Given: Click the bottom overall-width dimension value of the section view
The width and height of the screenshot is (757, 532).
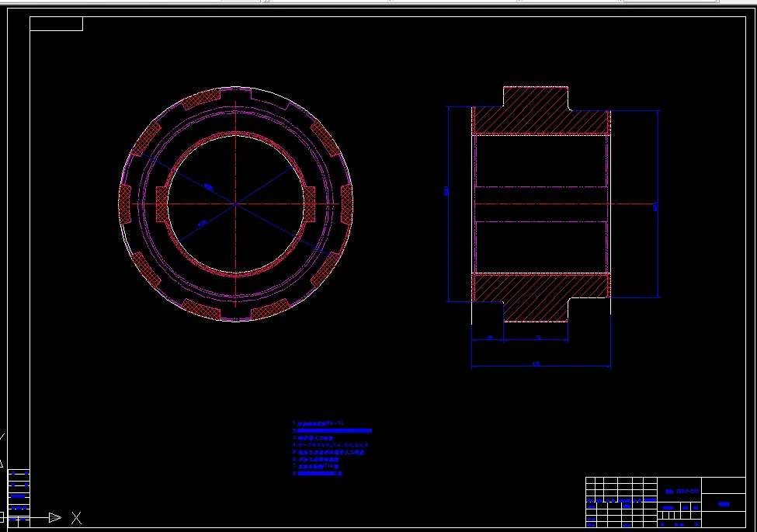Looking at the screenshot, I should 536,364.
